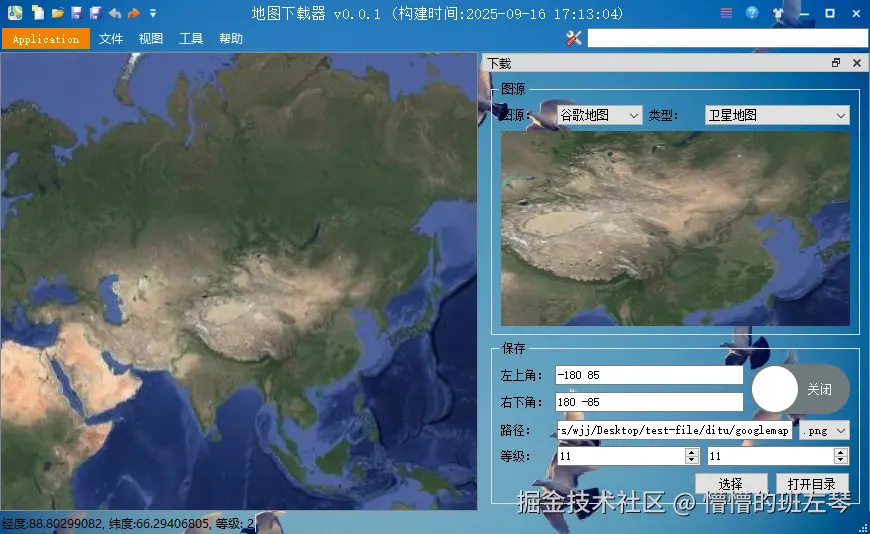The width and height of the screenshot is (870, 534).
Task: Click the 路径 save path field
Action: (674, 430)
